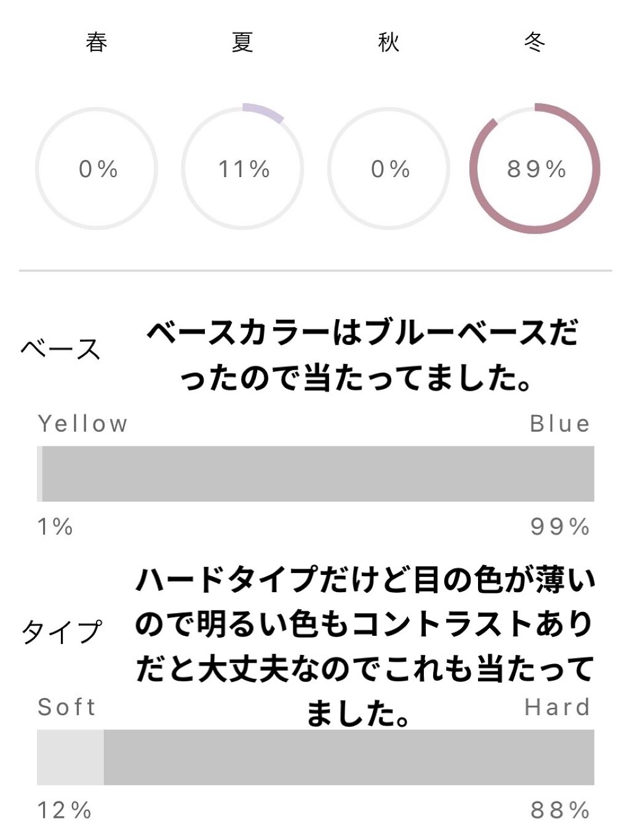Tap the Hard label

(x=557, y=707)
